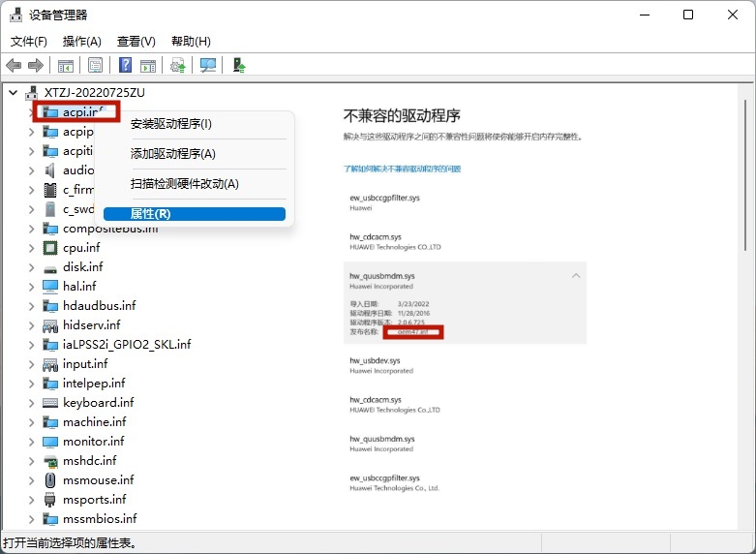Click the oem47.inf published name value
Image resolution: width=756 pixels, height=554 pixels.
[x=413, y=332]
